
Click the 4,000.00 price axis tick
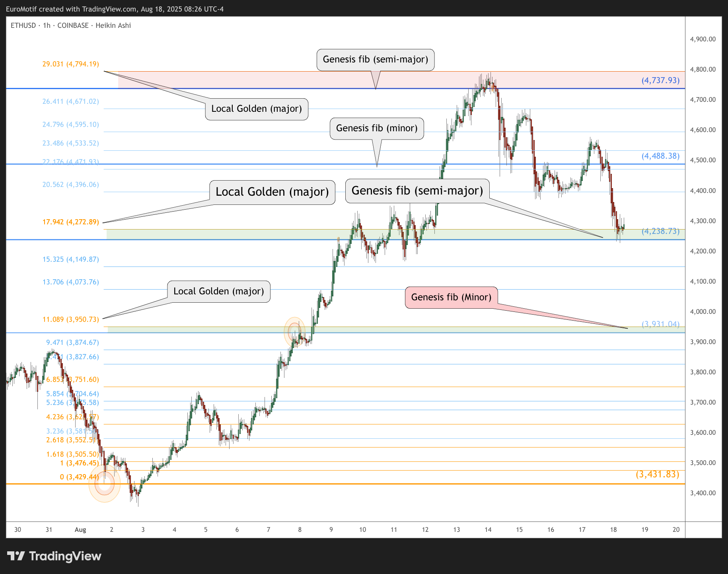(x=703, y=311)
